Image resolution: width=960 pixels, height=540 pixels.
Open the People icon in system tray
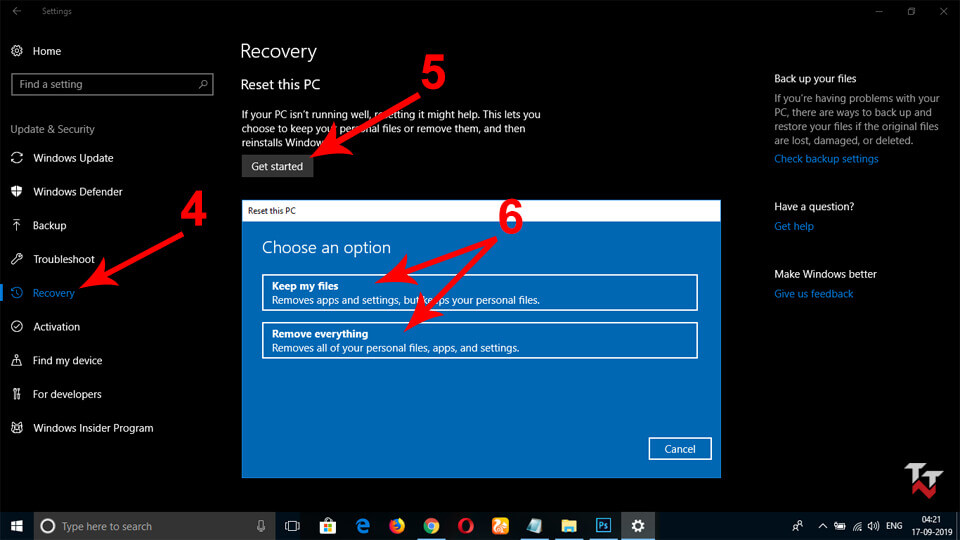(x=797, y=526)
